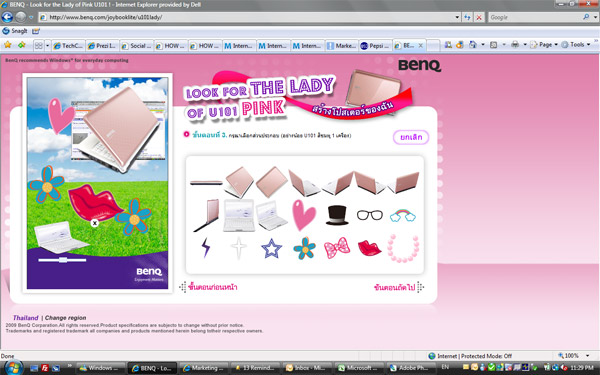Click the Windows Start orb
600x375 pixels.
pos(13,367)
